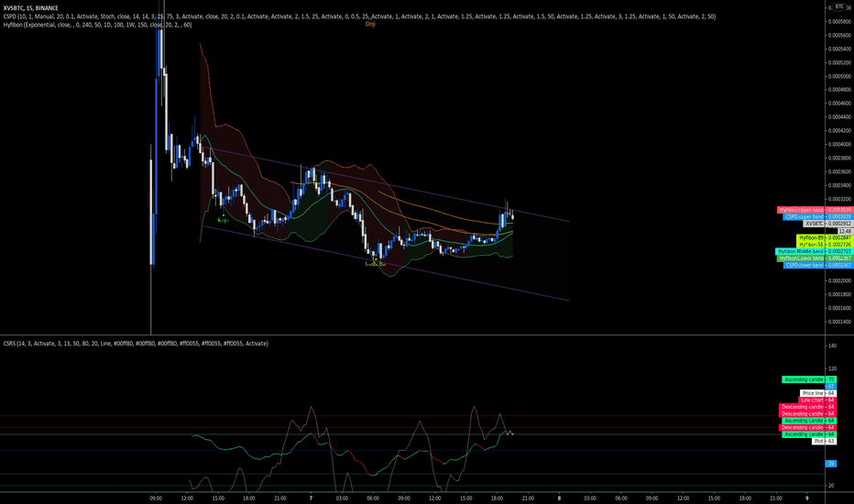Select the Hyfibon 55 price label
Image resolution: width=854 pixels, height=504 pixels.
pos(824,245)
